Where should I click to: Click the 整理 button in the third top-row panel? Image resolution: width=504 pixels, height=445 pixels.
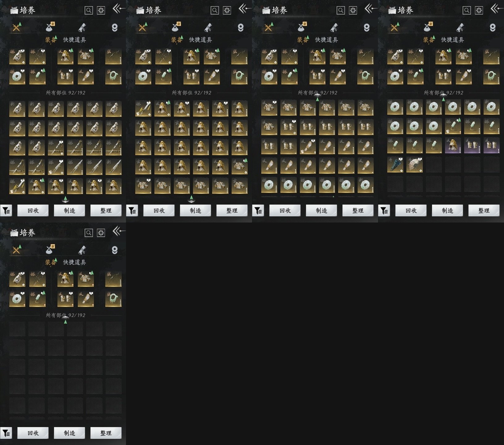(x=358, y=210)
